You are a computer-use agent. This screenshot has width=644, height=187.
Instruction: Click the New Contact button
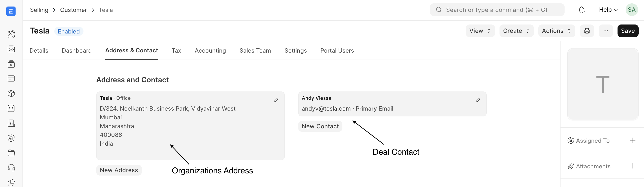coord(320,126)
